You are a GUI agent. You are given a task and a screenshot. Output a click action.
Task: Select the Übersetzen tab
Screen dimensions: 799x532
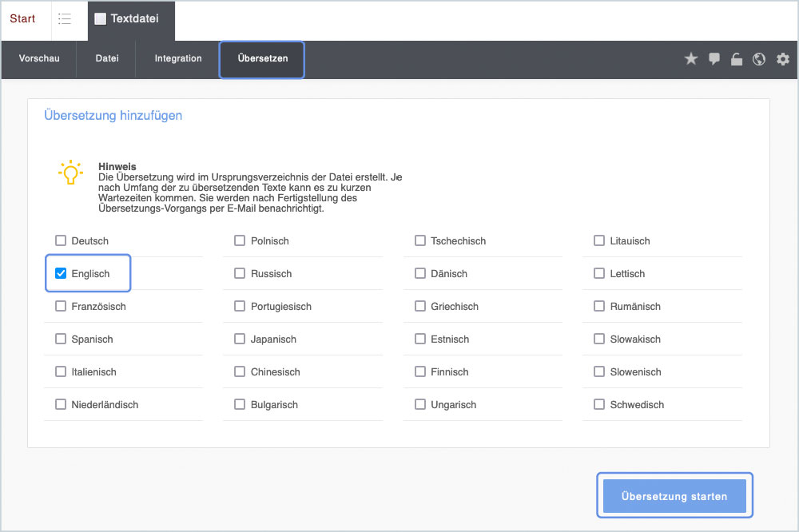pos(262,59)
